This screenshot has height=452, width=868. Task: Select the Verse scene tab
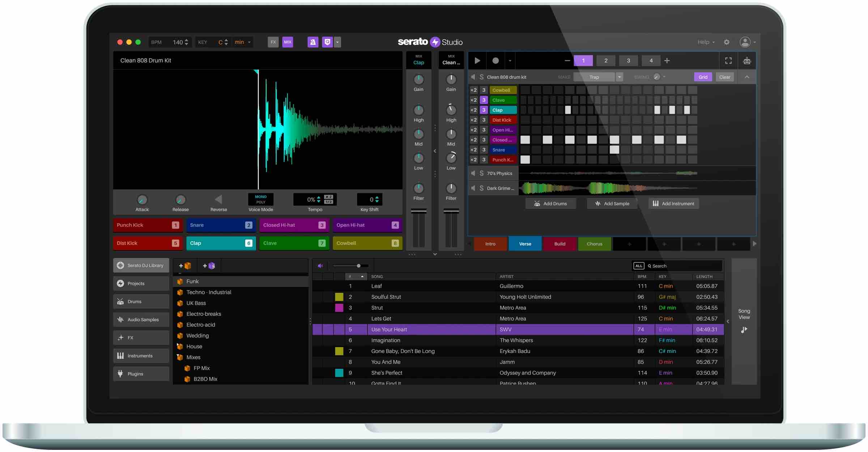pos(525,244)
